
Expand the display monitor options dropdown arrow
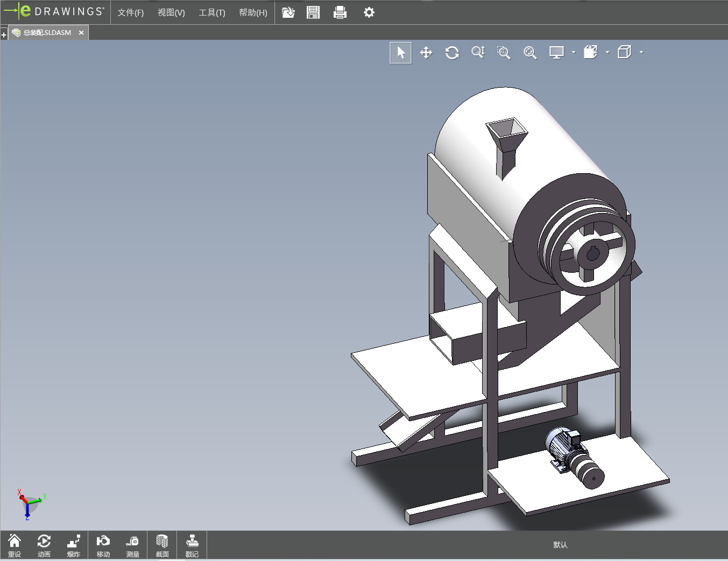coord(574,53)
